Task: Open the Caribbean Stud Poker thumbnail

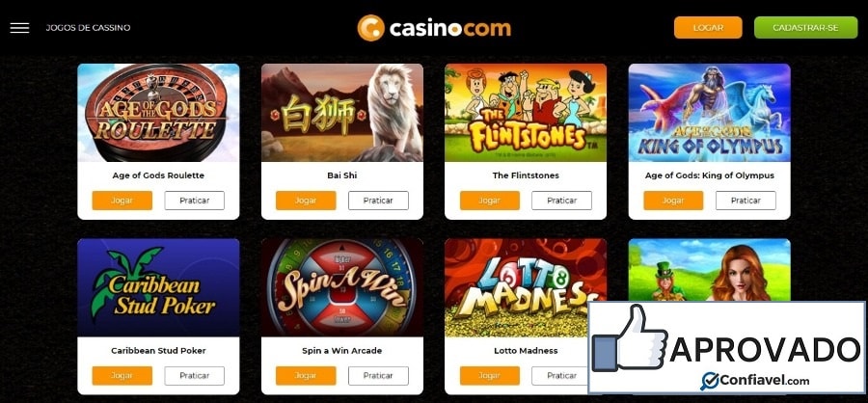Action: click(158, 288)
